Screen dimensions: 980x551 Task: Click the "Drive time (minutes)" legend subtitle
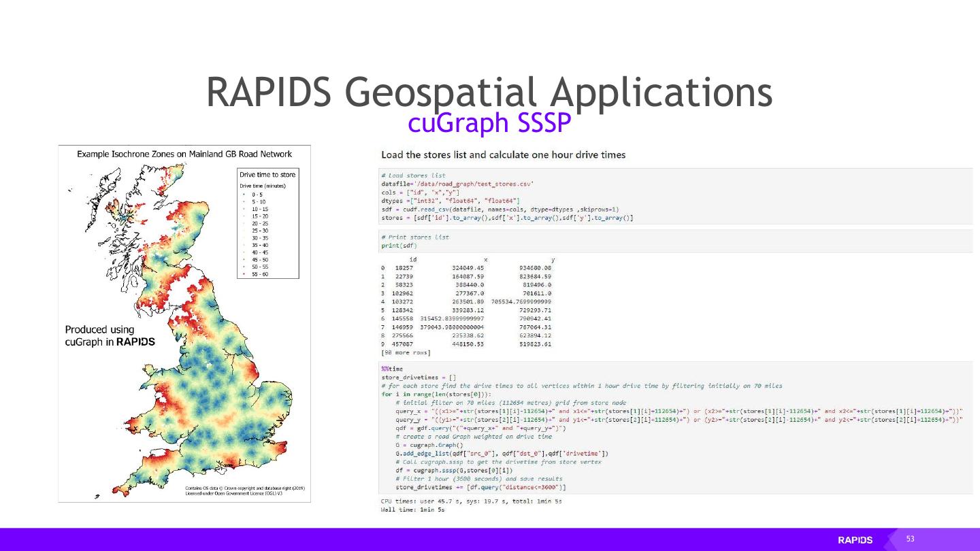click(263, 186)
